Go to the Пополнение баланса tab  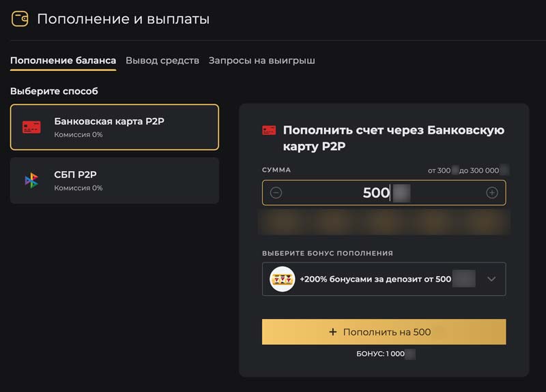pos(63,61)
